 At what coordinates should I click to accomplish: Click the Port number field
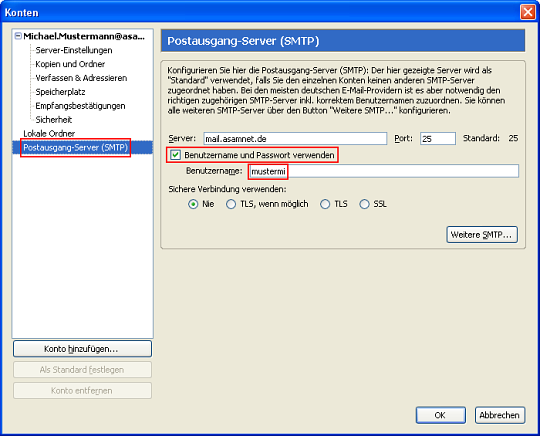click(x=438, y=138)
